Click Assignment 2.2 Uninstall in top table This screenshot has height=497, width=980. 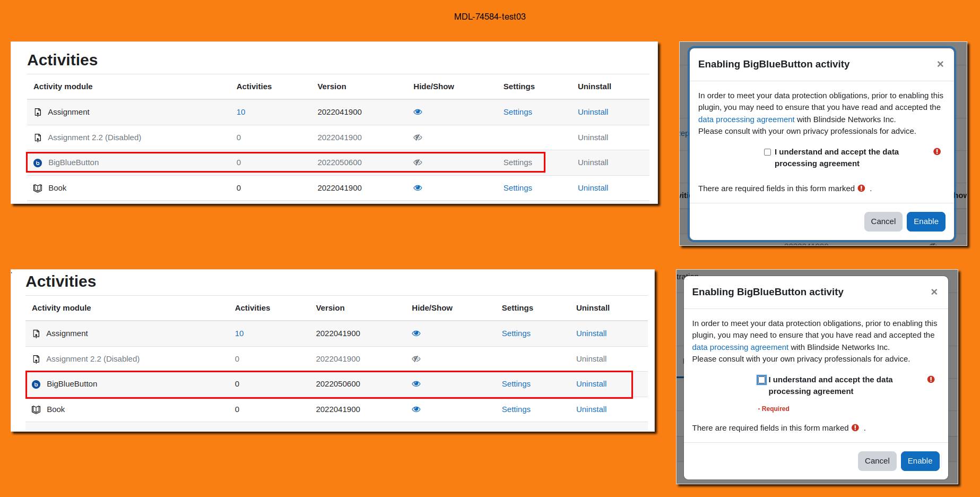tap(593, 138)
